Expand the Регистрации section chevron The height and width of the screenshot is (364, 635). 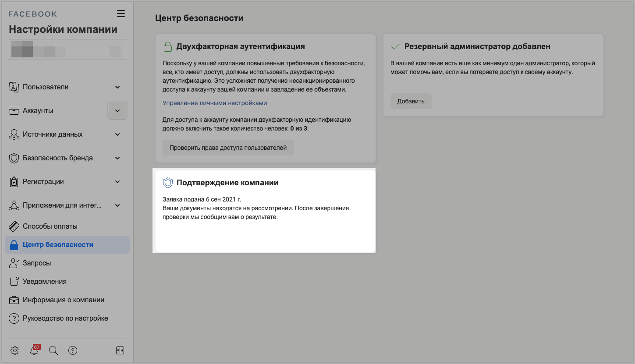coord(117,182)
